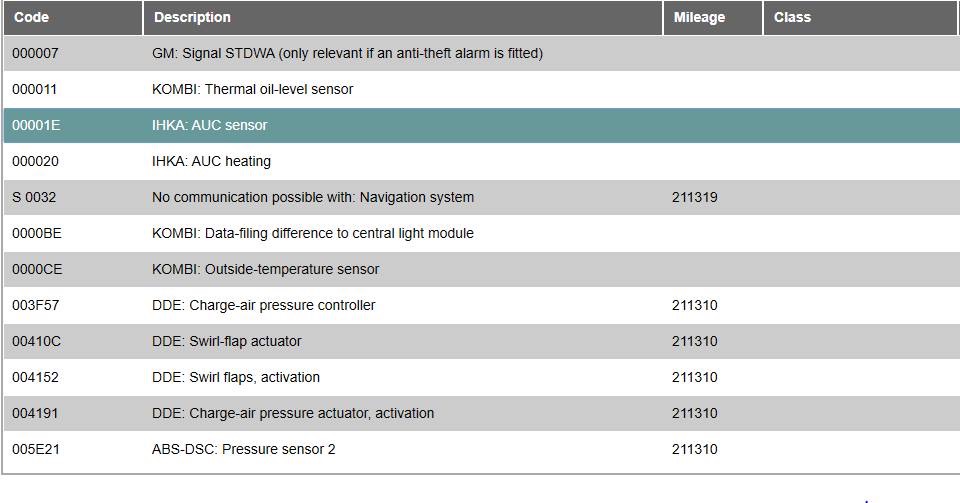Sort by the Description column header
960x503 pixels.
403,18
